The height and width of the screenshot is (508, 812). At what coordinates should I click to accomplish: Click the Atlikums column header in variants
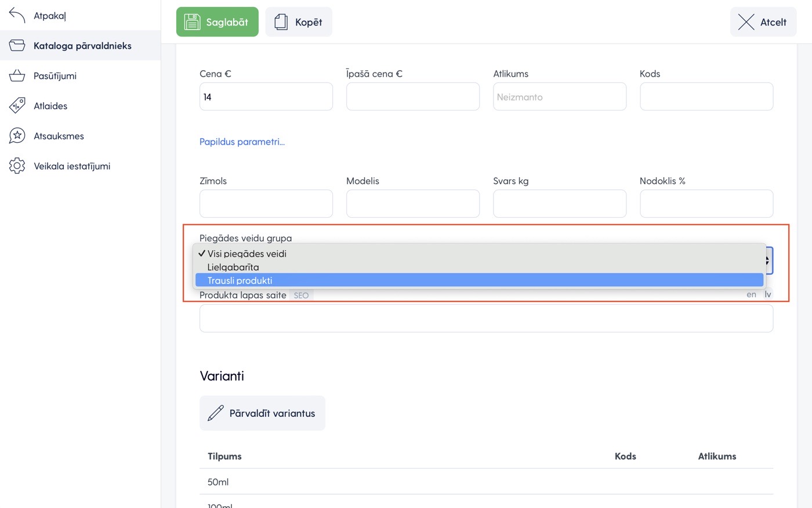(717, 456)
